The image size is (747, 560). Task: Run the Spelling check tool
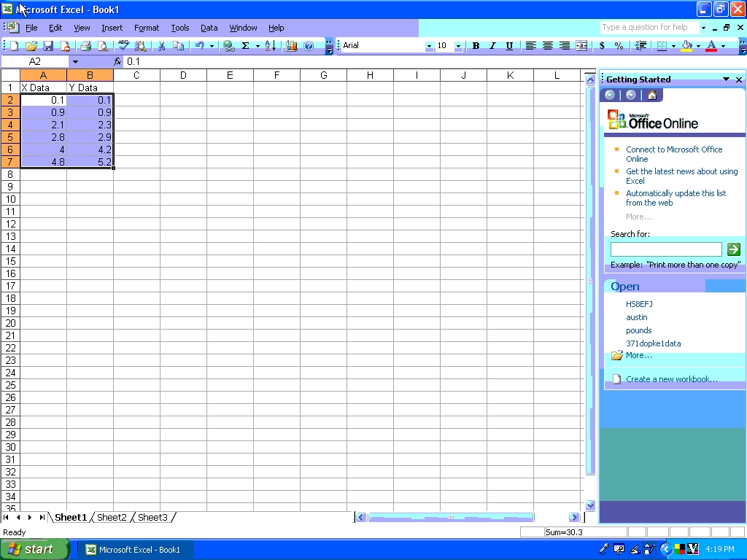click(123, 45)
